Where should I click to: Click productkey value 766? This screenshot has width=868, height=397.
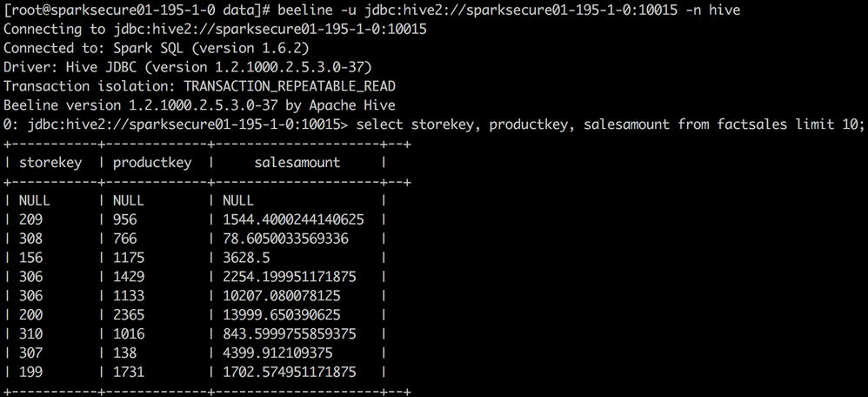point(126,239)
